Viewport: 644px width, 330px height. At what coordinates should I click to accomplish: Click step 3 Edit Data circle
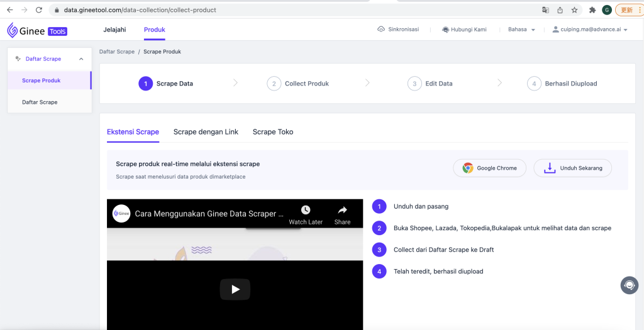(x=415, y=84)
